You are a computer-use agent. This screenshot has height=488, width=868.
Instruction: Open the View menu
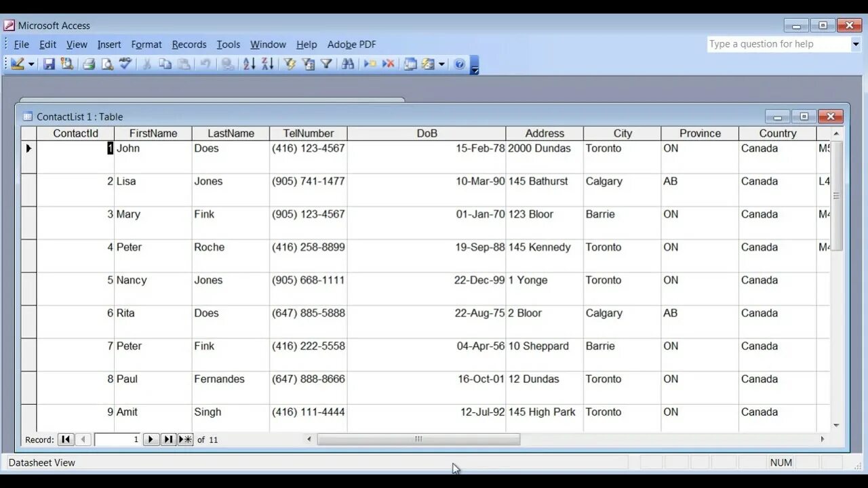77,44
